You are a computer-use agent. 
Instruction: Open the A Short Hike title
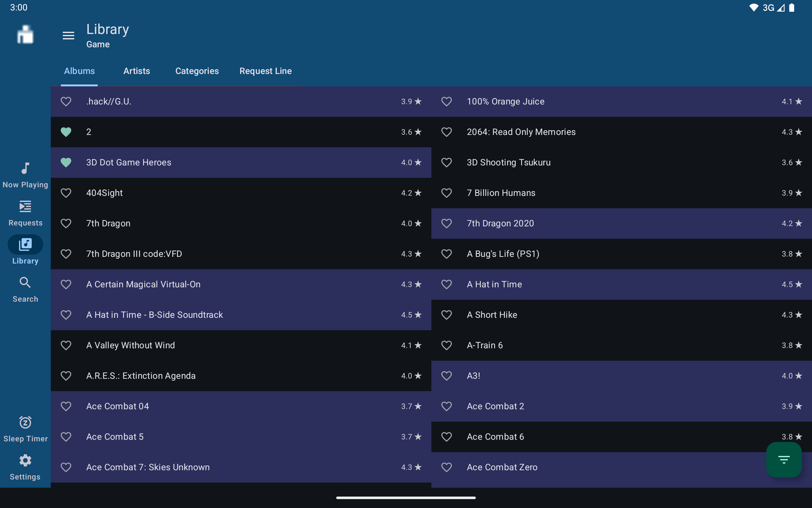pos(492,315)
